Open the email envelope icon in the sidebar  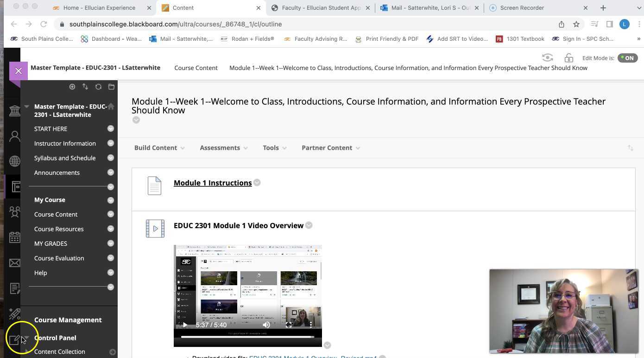[x=15, y=263]
